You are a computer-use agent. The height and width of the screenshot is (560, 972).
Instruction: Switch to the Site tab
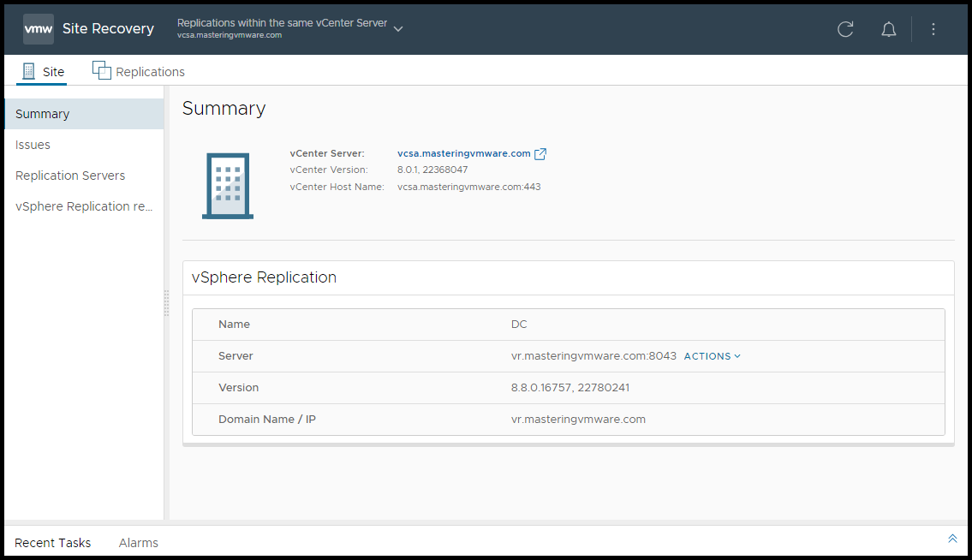click(42, 71)
